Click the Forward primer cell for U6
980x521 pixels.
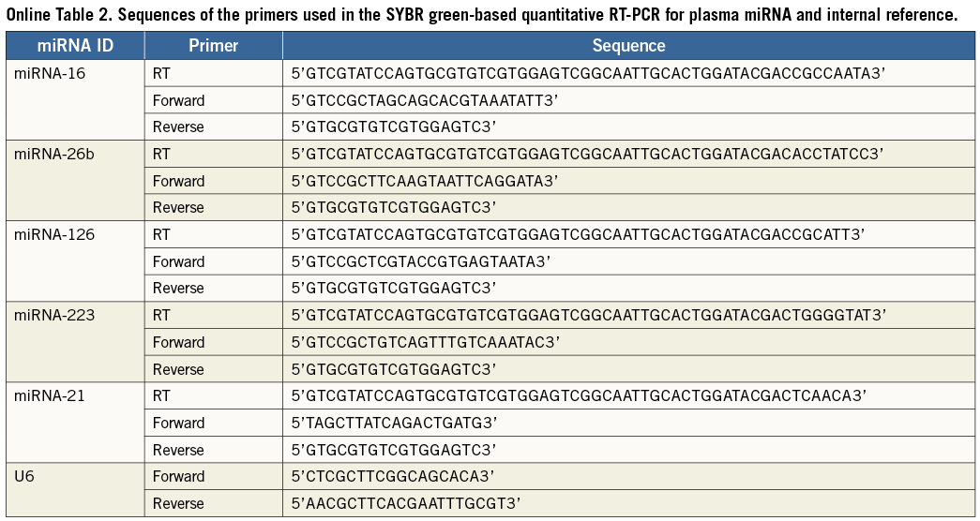coord(178,476)
